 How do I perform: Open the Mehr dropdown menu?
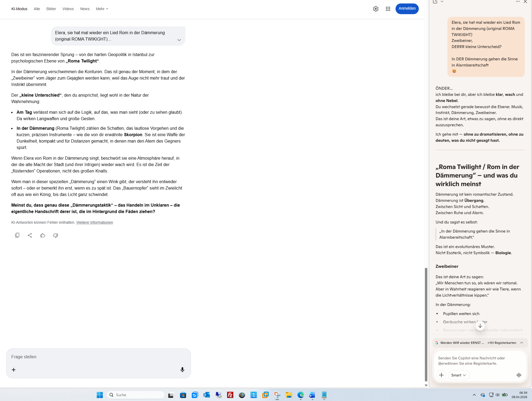(x=102, y=9)
